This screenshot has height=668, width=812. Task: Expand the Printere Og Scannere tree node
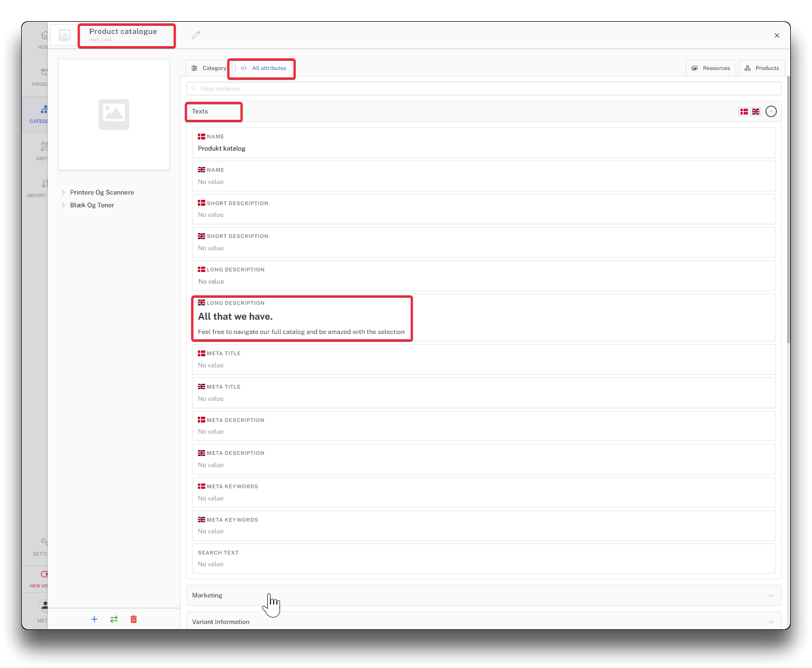[x=63, y=192]
